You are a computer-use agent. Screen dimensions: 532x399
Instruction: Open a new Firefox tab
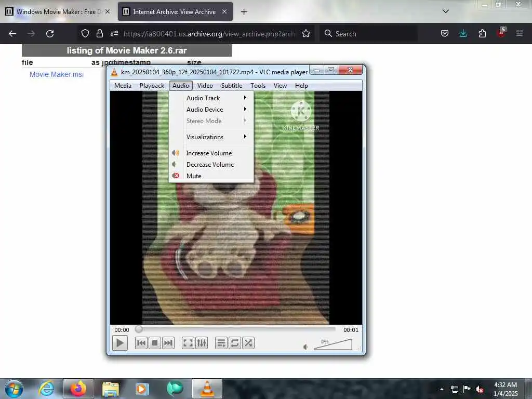[x=244, y=12]
